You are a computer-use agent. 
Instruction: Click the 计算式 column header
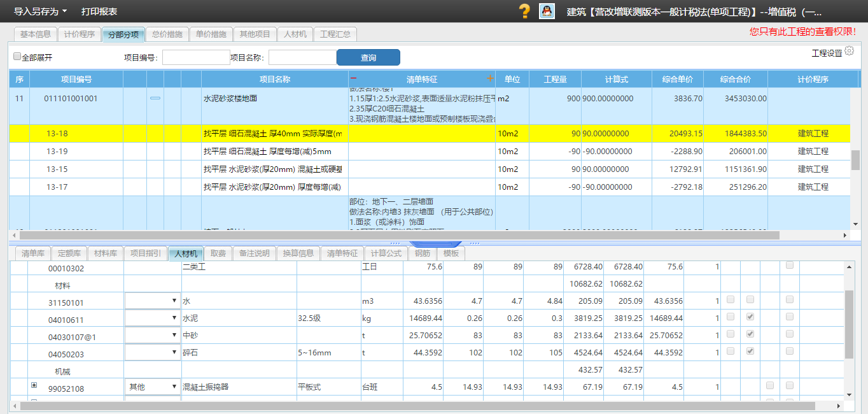[616, 80]
